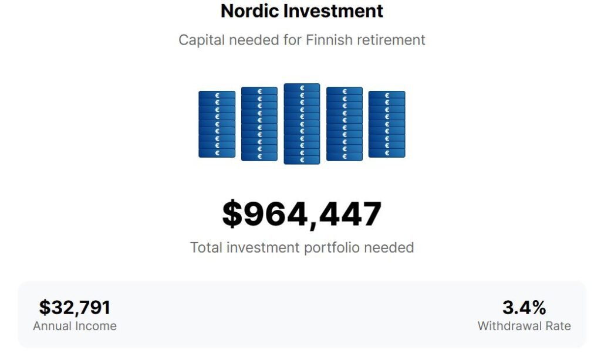The width and height of the screenshot is (601, 364).
Task: Click the $32,791 income figure
Action: coord(75,308)
